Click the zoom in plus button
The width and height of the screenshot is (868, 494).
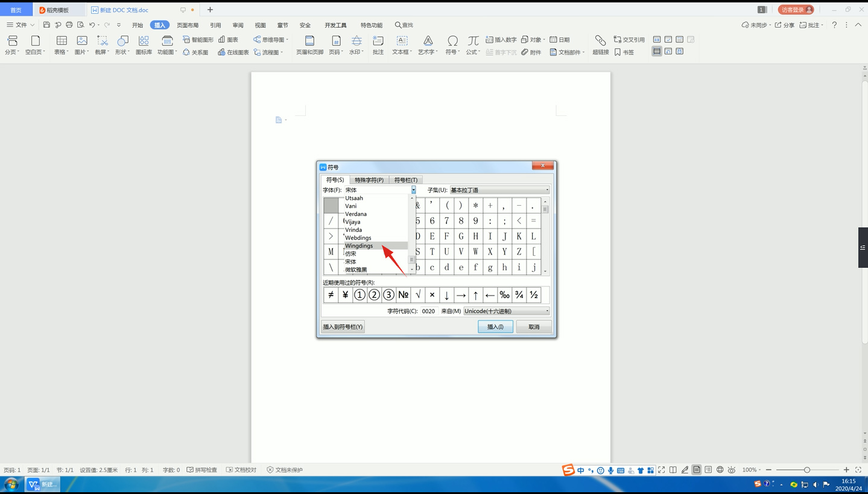click(x=846, y=470)
